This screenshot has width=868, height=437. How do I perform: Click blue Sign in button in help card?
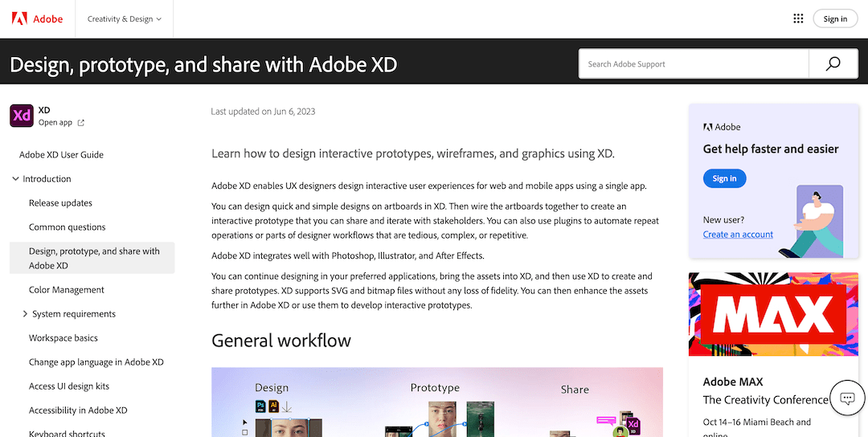point(724,178)
